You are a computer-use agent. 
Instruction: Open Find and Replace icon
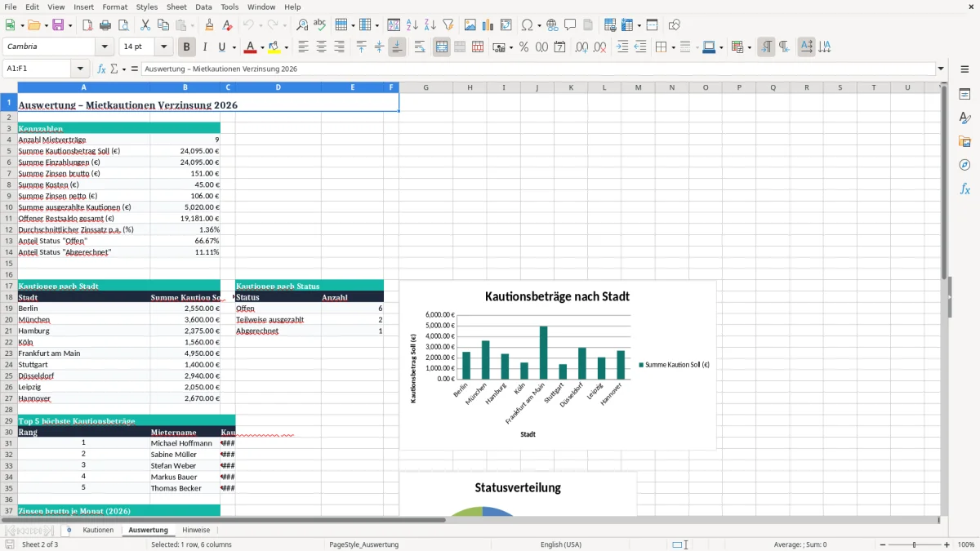click(x=302, y=25)
